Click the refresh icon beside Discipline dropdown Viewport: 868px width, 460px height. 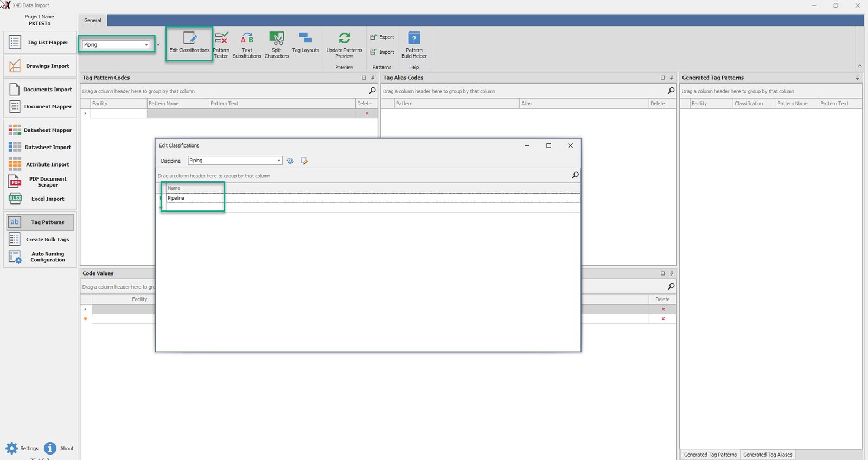[x=290, y=161]
